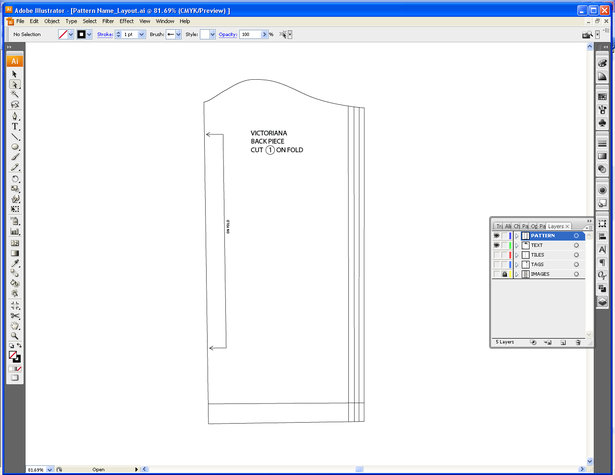Select the Hand tool
615x475 pixels.
click(15, 326)
